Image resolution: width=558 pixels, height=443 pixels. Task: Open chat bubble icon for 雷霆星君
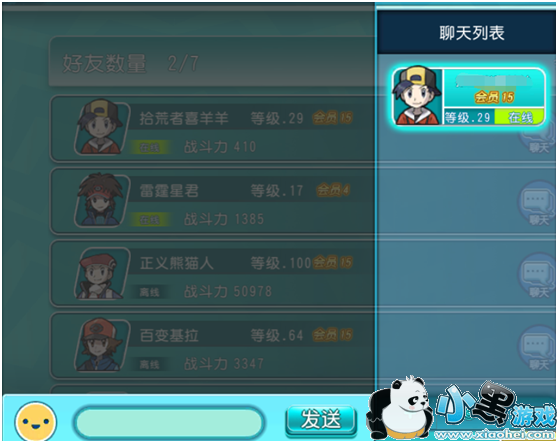coord(537,204)
